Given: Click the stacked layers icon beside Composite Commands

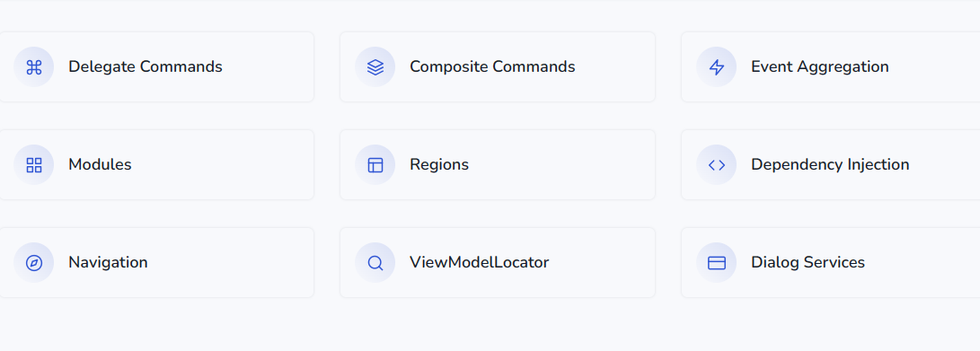Looking at the screenshot, I should tap(375, 66).
